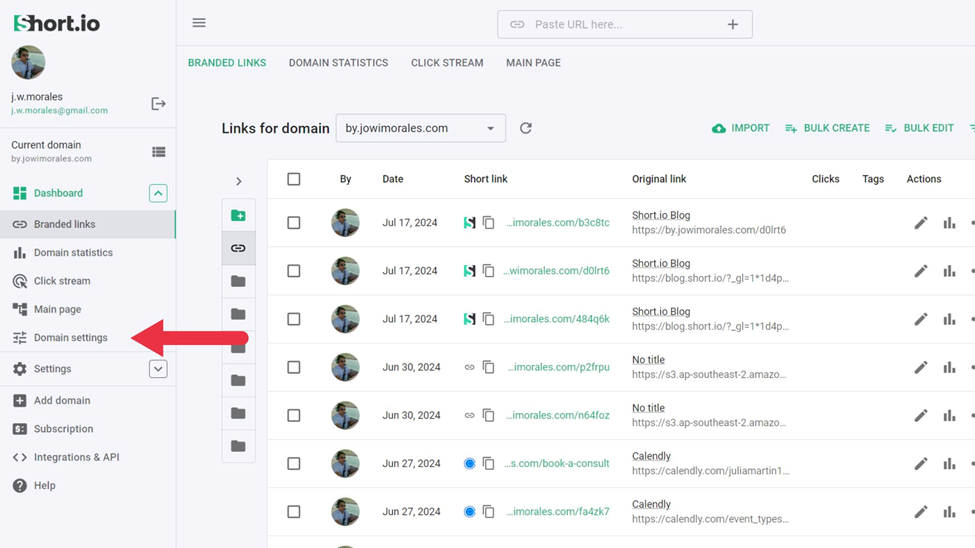Click the green add folder icon

pyautogui.click(x=238, y=216)
